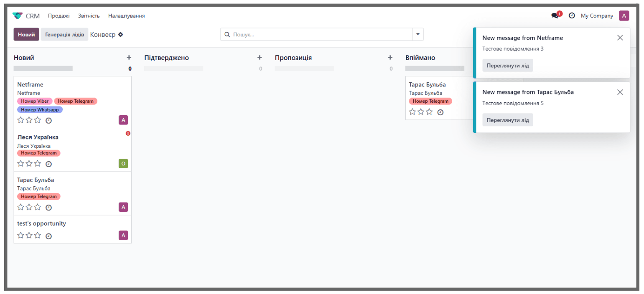
Task: Click the Номер Whatsapp tag on Netframe card
Action: [x=40, y=110]
